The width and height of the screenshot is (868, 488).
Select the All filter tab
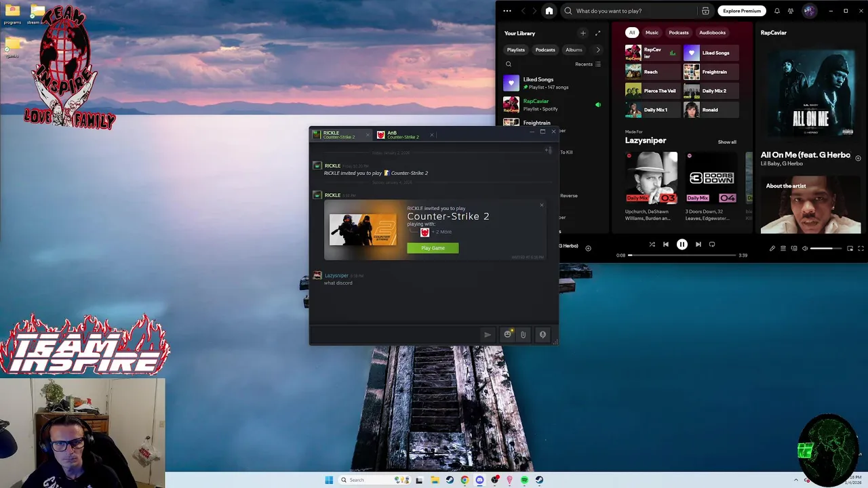pos(632,33)
